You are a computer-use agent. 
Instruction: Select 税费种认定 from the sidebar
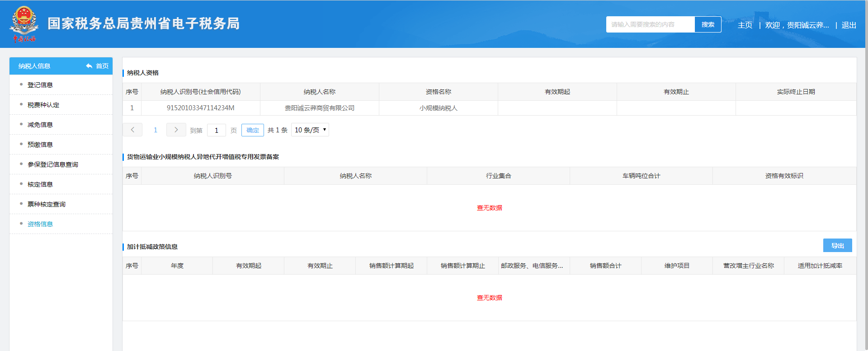pos(43,105)
